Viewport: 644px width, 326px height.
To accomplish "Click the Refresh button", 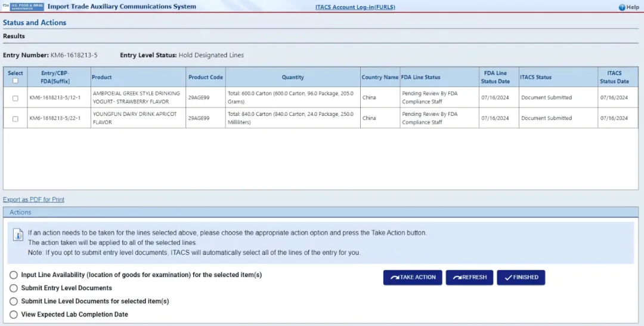I will click(x=469, y=278).
